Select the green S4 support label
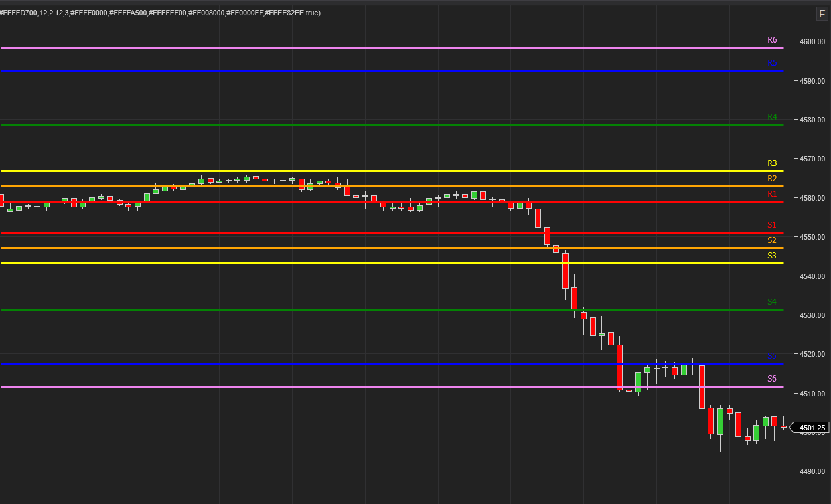The image size is (831, 504). pyautogui.click(x=772, y=302)
